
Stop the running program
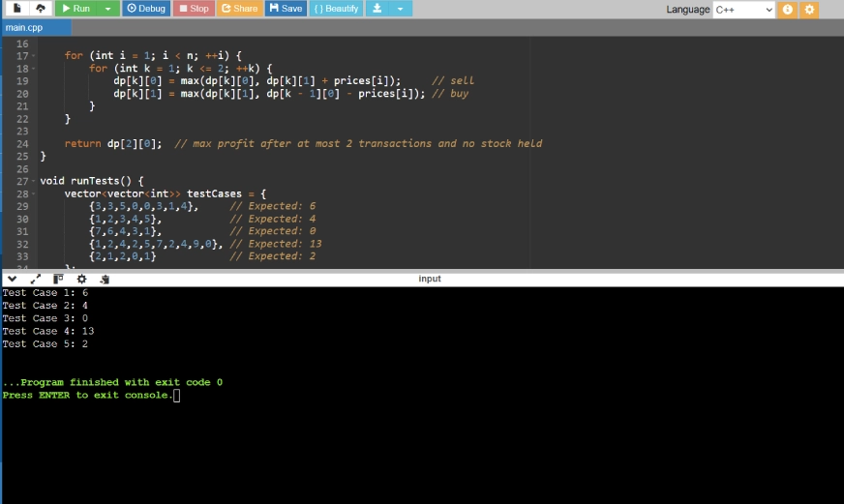pos(194,9)
